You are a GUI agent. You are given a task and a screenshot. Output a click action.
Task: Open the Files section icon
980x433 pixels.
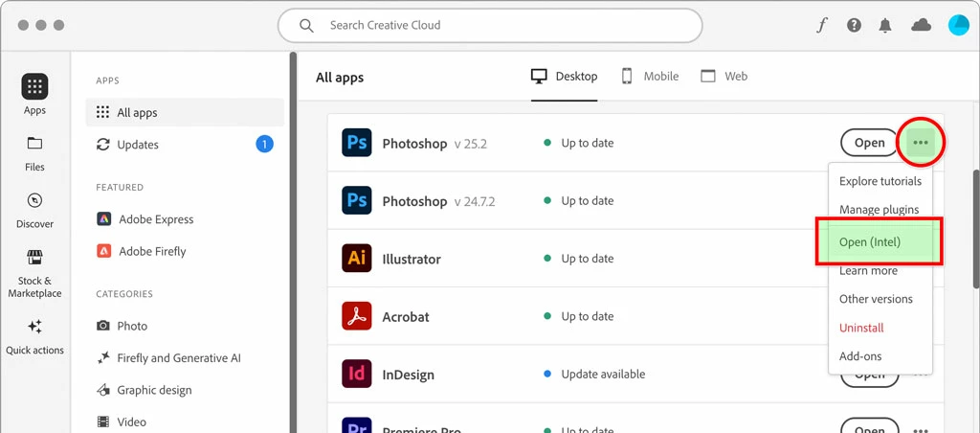click(34, 144)
